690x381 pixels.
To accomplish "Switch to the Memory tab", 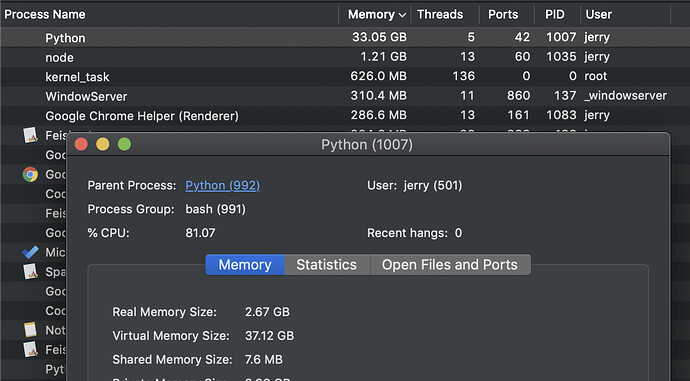I will (x=245, y=264).
